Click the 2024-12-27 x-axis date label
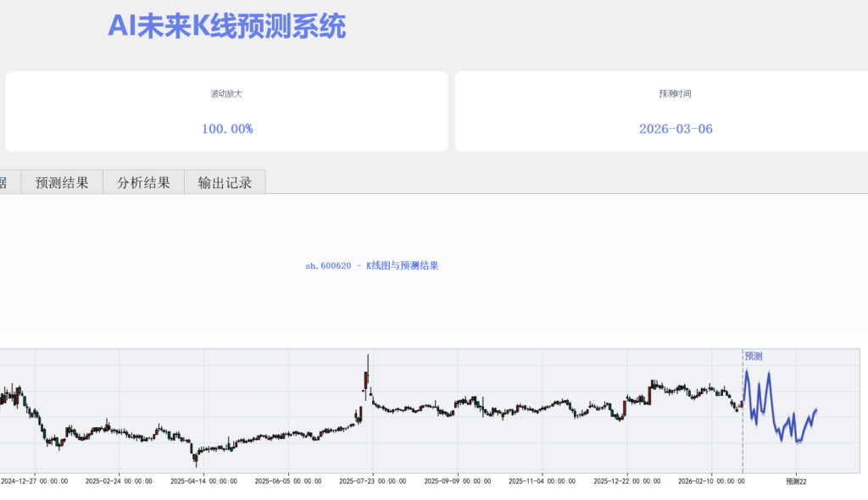Viewport: 868px width, 500px height. click(35, 481)
